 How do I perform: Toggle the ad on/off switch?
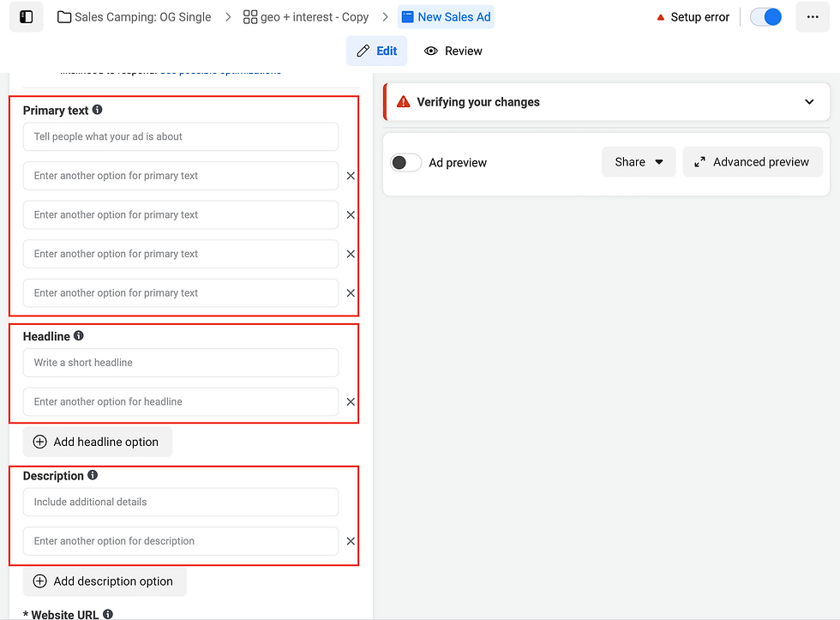coord(765,17)
